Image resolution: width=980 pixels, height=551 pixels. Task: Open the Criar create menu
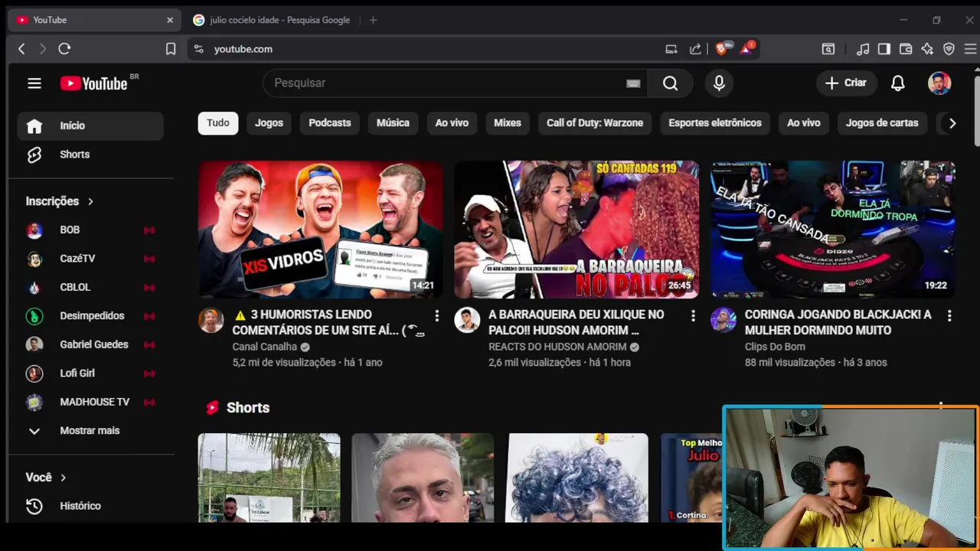click(846, 83)
